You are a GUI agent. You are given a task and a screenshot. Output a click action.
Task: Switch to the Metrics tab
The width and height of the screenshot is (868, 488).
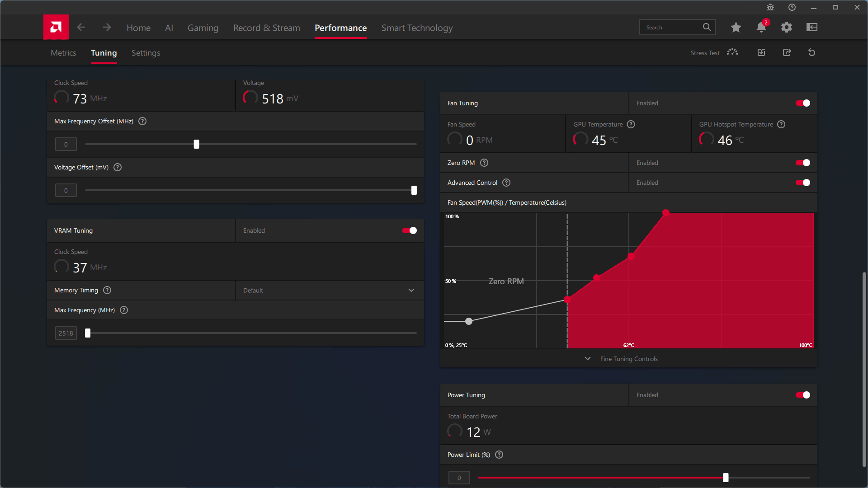pos(63,52)
